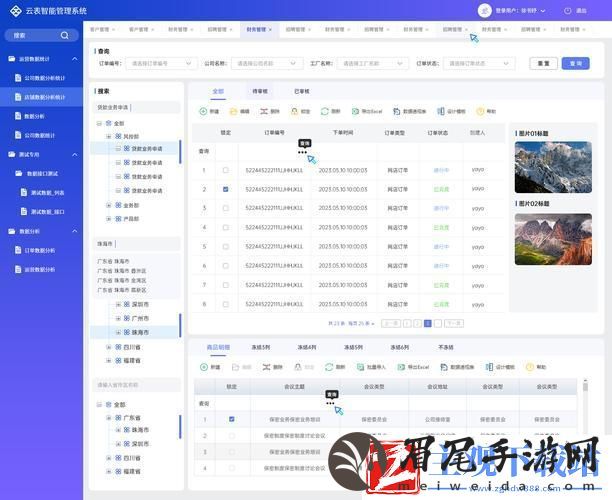This screenshot has height=500, width=612.
Task: Collapse the 测试专用 sidebar group chevron
Action: point(75,155)
